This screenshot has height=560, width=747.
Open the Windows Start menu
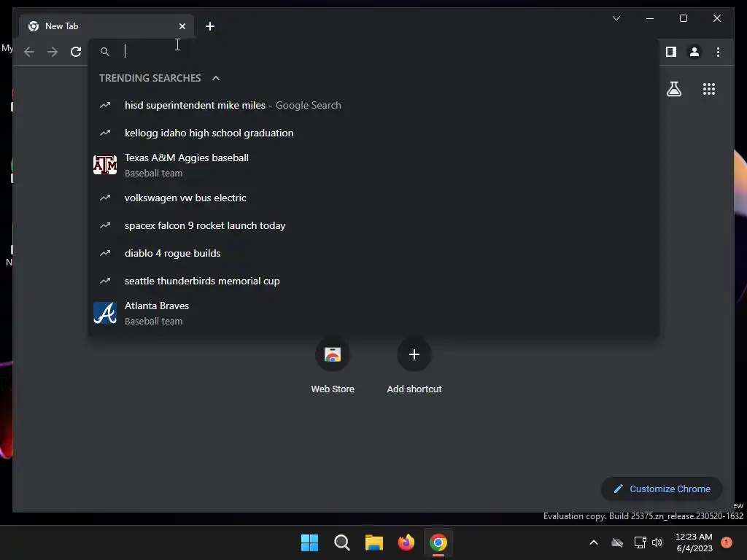click(309, 542)
